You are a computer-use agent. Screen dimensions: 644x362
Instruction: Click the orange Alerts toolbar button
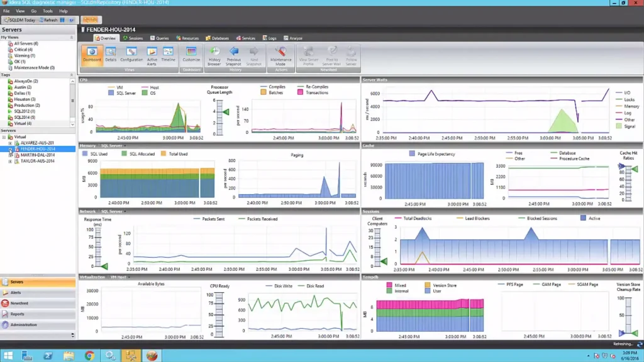click(90, 19)
